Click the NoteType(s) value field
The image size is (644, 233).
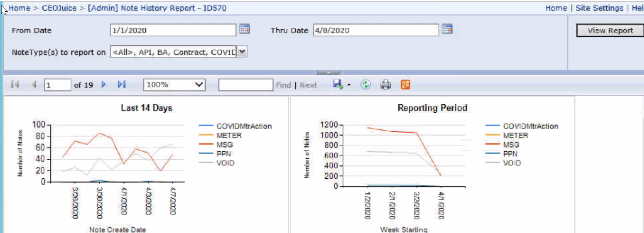[174, 52]
